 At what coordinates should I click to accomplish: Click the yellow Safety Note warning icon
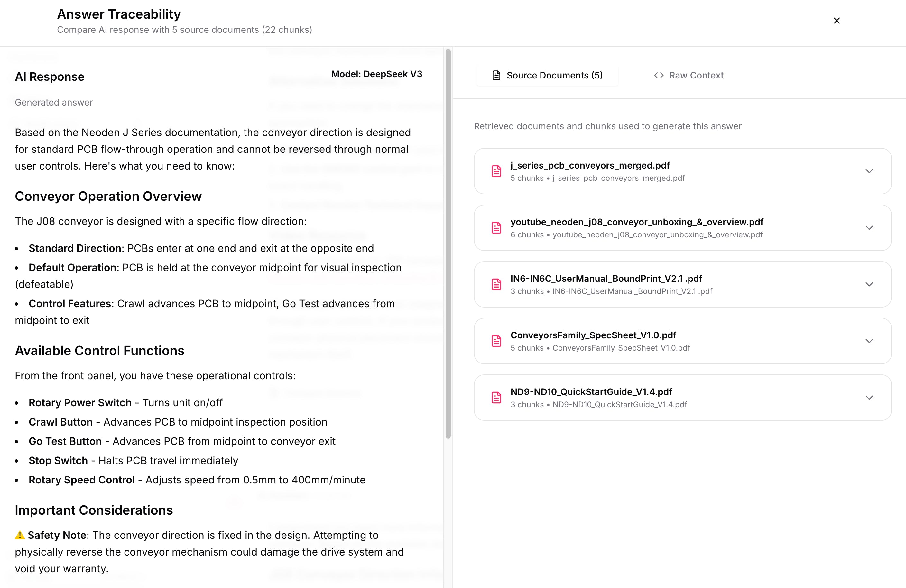point(20,535)
